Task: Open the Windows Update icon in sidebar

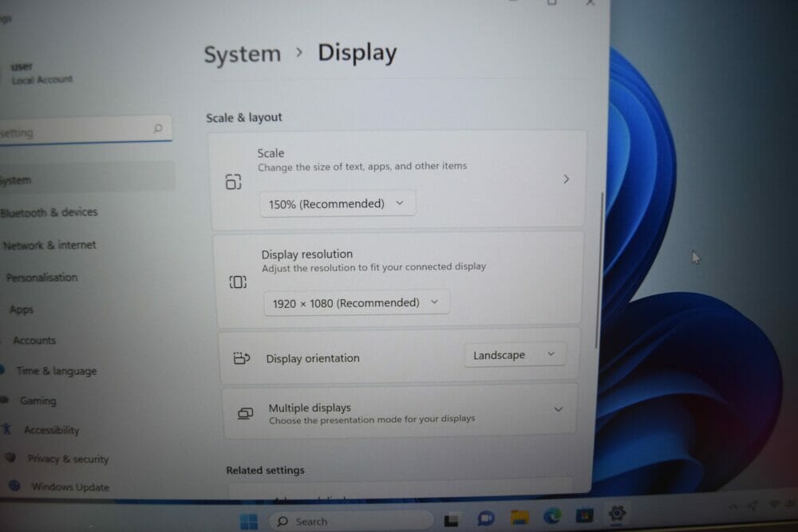Action: [14, 486]
